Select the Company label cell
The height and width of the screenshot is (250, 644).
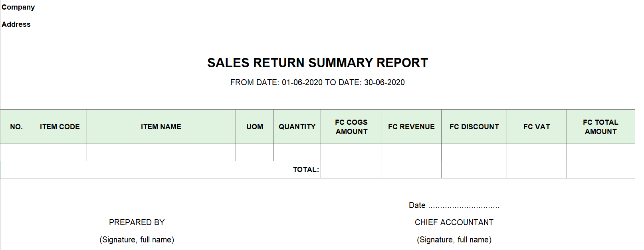pos(18,7)
